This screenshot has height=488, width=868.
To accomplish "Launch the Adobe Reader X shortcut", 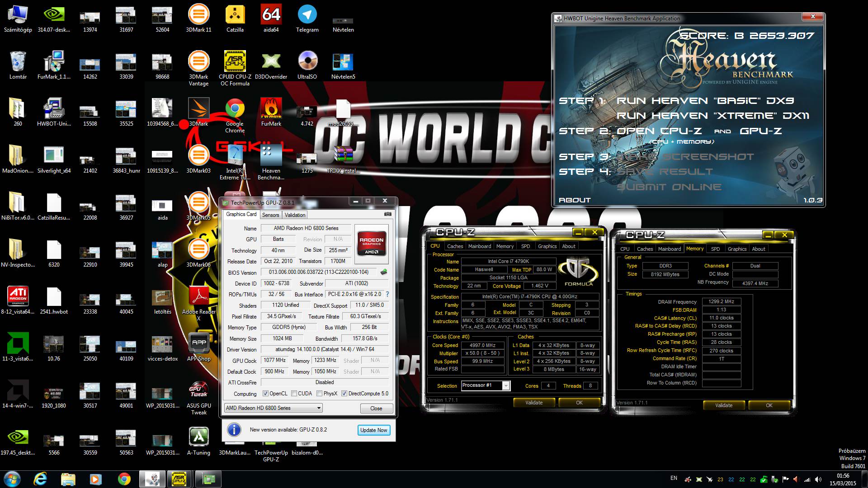I will (x=198, y=304).
